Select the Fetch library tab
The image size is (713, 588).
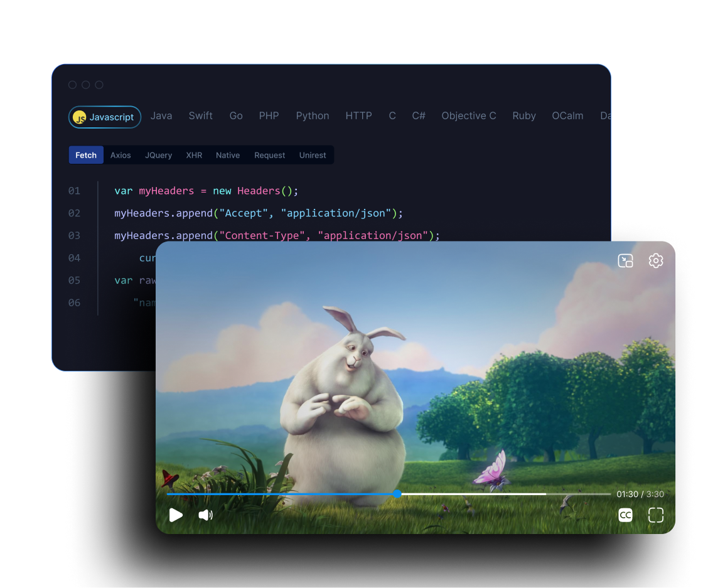(86, 155)
